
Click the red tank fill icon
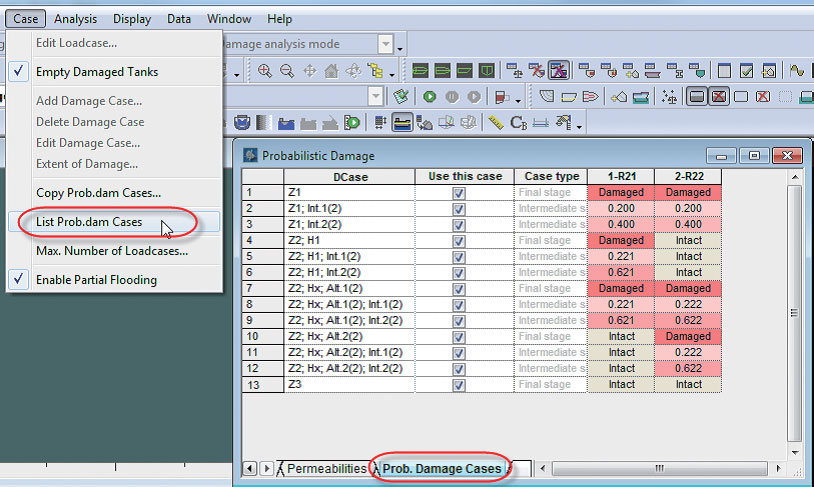tap(501, 97)
